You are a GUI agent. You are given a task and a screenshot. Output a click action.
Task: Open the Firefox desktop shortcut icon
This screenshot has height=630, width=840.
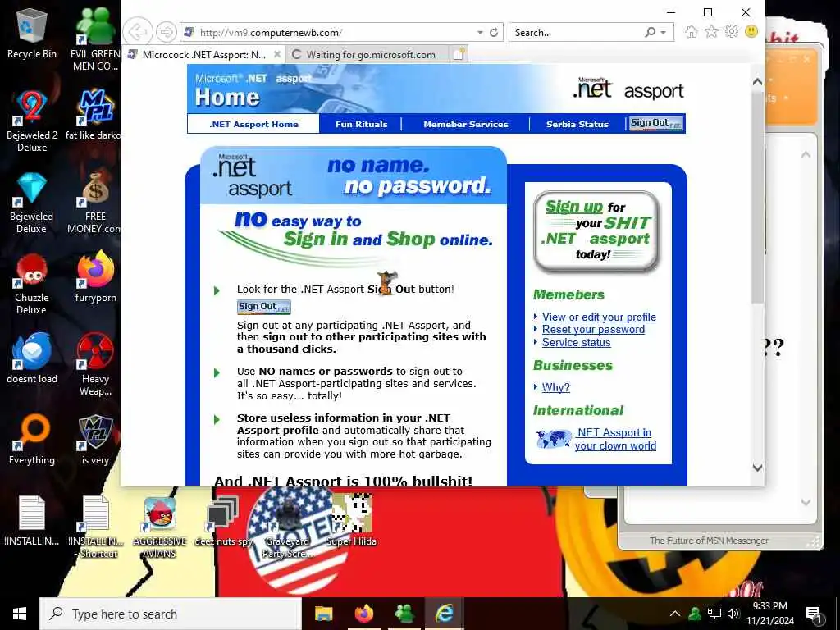point(95,277)
